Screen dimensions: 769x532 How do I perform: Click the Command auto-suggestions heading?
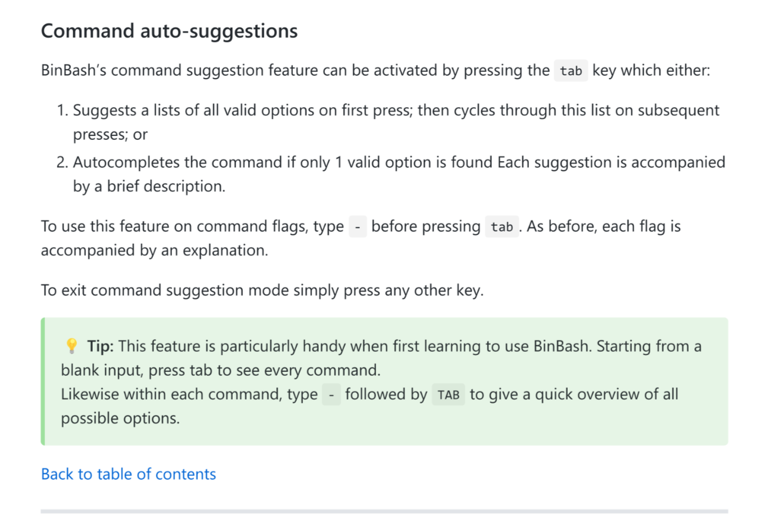169,31
